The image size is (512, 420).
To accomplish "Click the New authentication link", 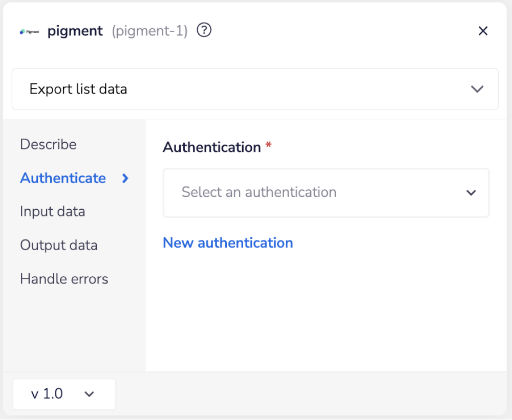I will point(228,242).
